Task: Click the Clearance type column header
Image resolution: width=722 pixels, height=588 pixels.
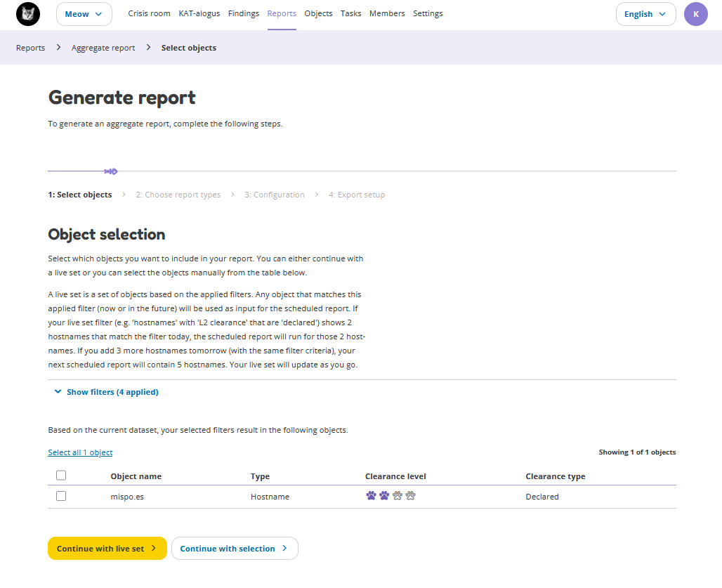Action: pos(556,476)
